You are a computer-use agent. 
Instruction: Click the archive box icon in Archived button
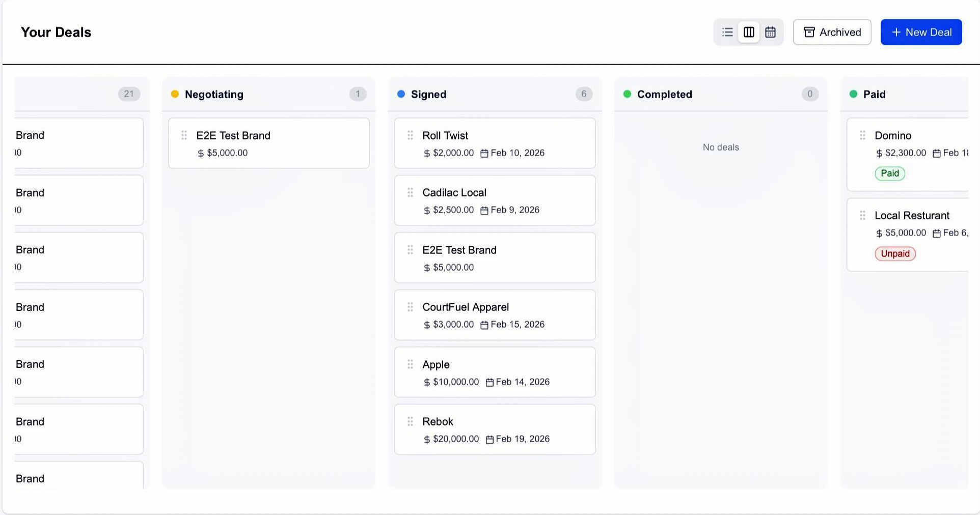pyautogui.click(x=809, y=32)
